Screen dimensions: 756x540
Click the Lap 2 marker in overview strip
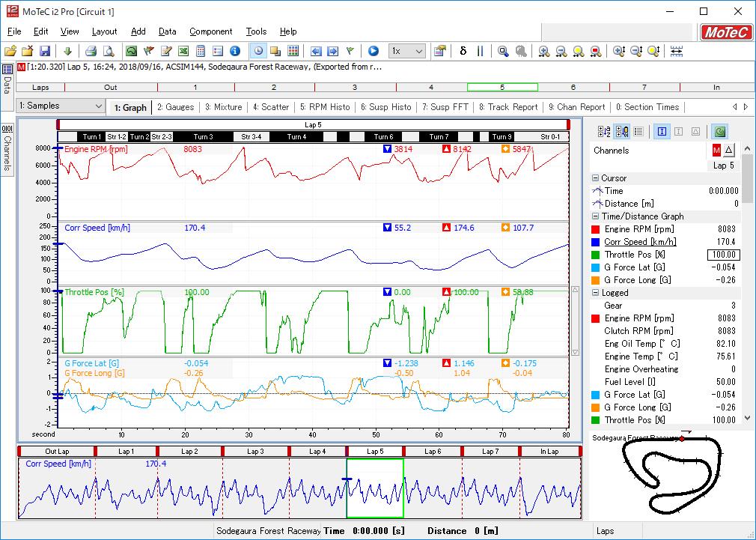[189, 451]
